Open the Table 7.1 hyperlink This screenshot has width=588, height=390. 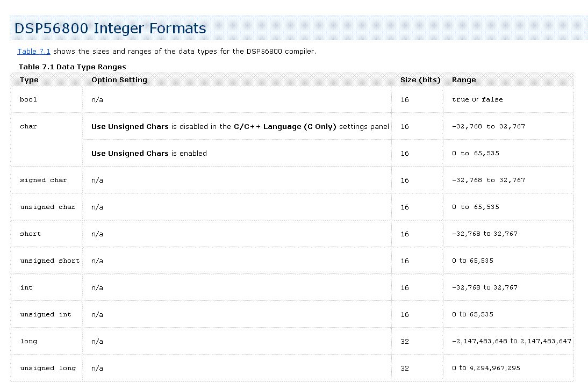[34, 52]
